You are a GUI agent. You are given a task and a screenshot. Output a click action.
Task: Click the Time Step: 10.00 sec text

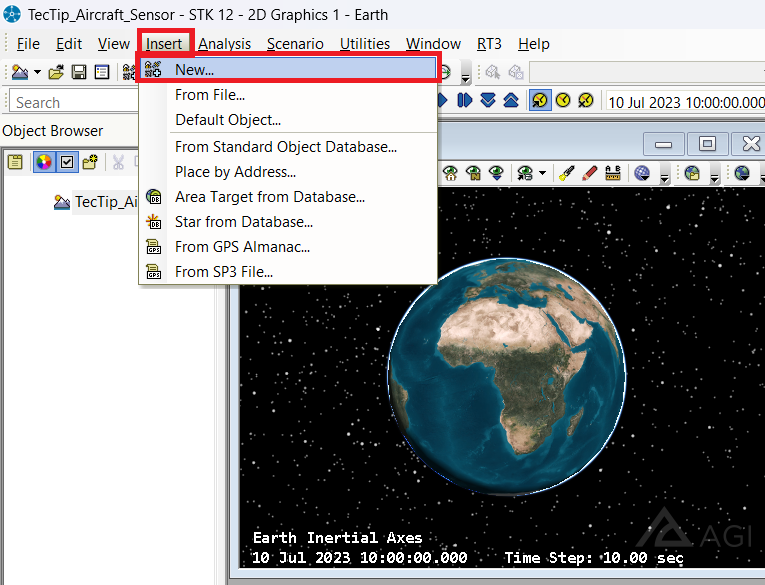(x=594, y=558)
